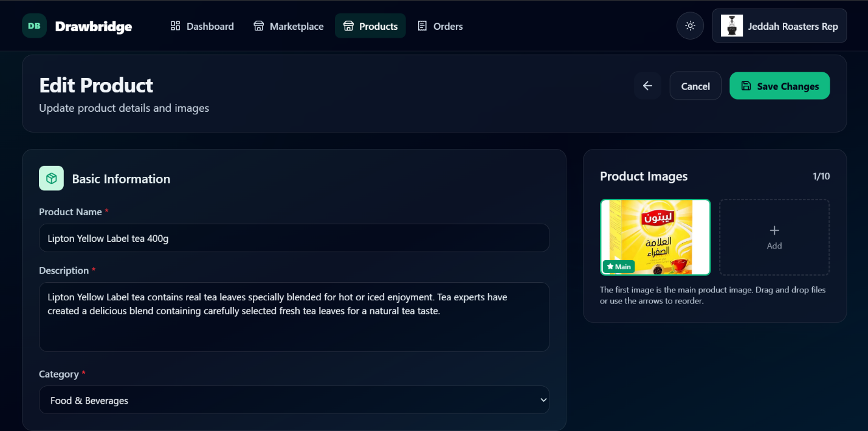Select the Products nav tab
Viewport: 868px width, 431px height.
pyautogui.click(x=370, y=26)
